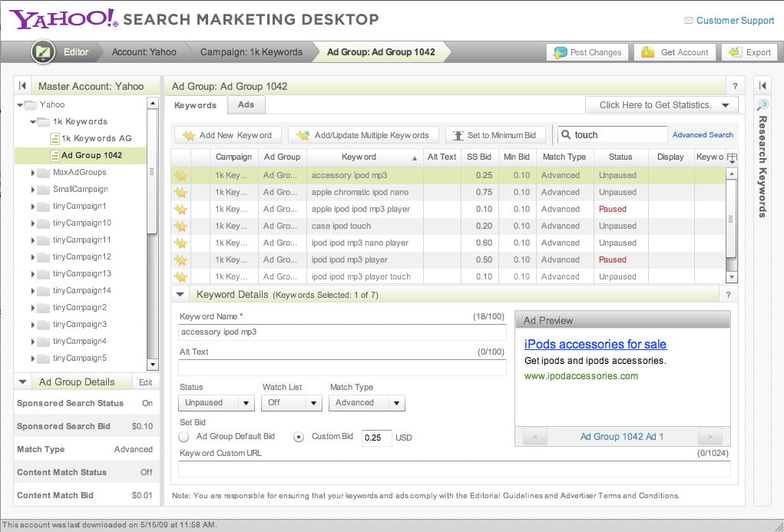
Task: Select Ad Group Default Bid radio button
Action: click(184, 437)
